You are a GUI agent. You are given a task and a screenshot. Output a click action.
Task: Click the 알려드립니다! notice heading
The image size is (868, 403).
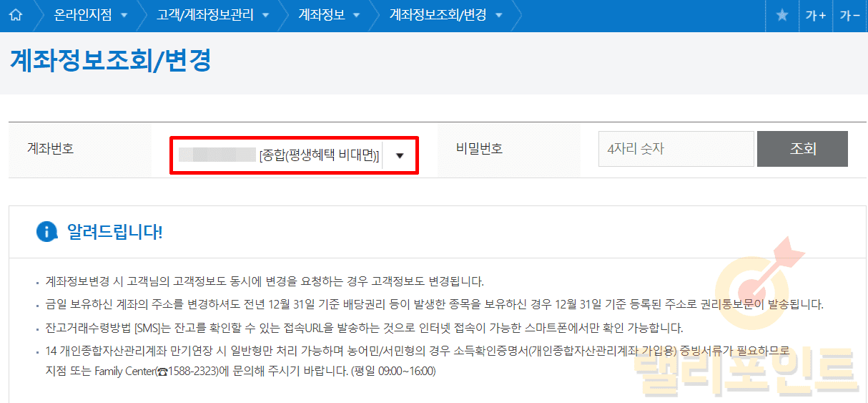(114, 232)
